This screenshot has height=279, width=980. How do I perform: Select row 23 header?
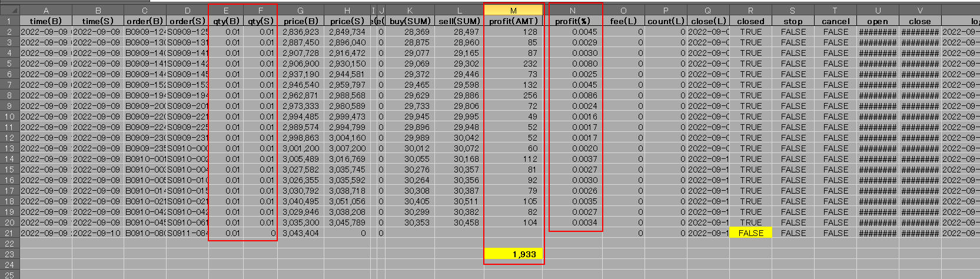point(10,254)
